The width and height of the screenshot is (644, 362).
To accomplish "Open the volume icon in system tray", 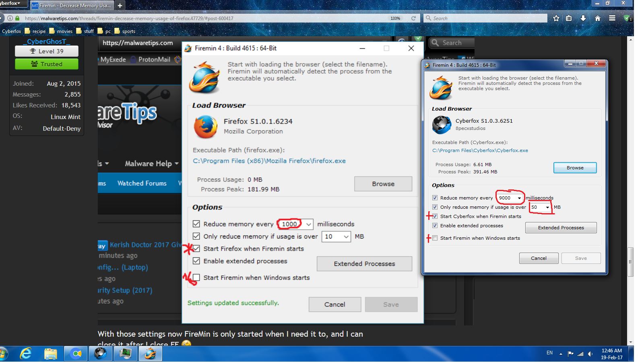I will pos(590,354).
